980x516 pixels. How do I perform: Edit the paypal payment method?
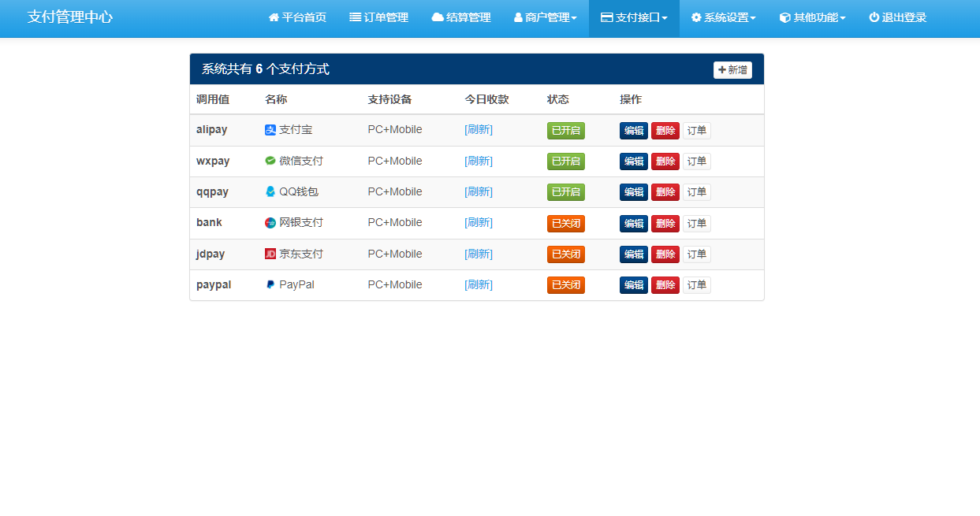coord(634,285)
